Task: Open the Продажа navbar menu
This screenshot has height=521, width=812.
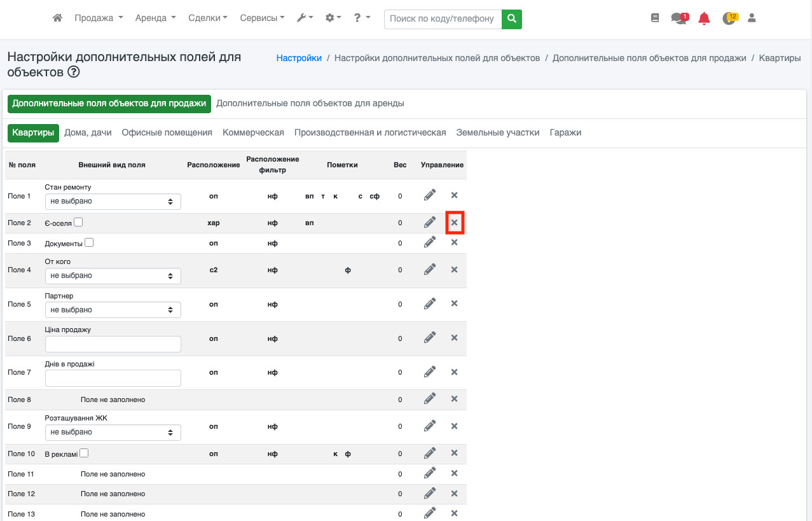Action: (99, 18)
